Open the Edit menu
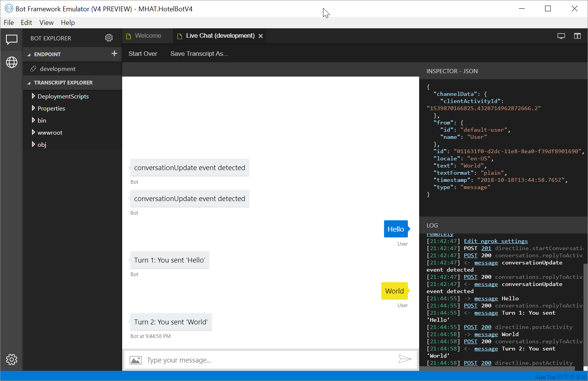 (26, 23)
